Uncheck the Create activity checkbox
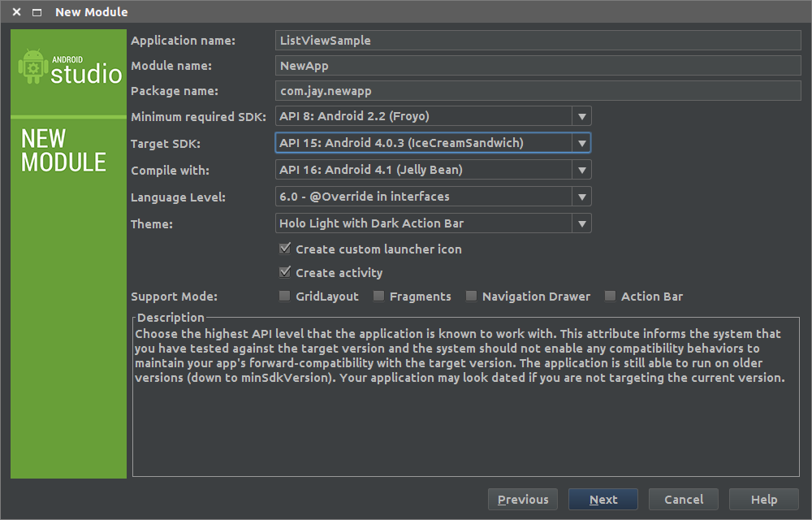Screen dimensions: 812x520 (x=285, y=273)
